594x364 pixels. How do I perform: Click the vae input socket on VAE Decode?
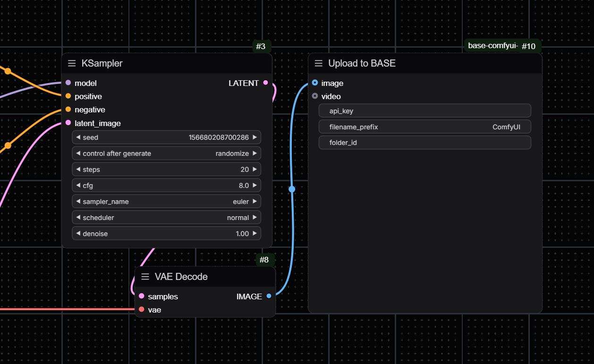click(x=142, y=310)
